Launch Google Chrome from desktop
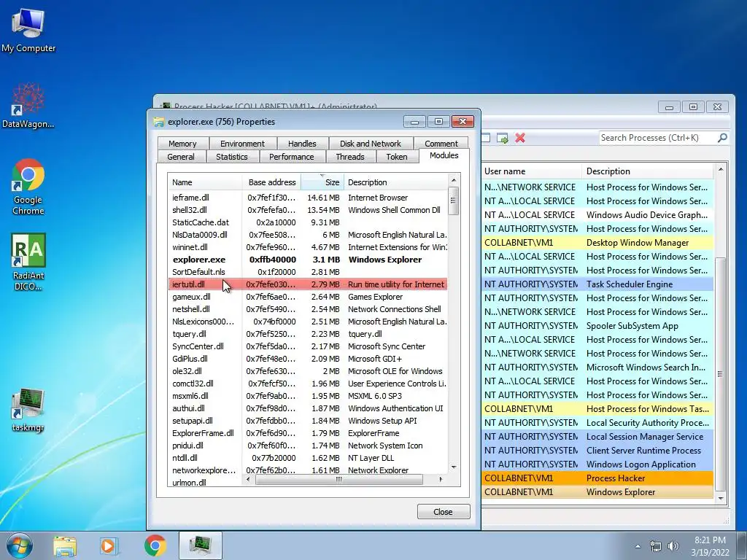The width and height of the screenshot is (747, 560). [28, 186]
